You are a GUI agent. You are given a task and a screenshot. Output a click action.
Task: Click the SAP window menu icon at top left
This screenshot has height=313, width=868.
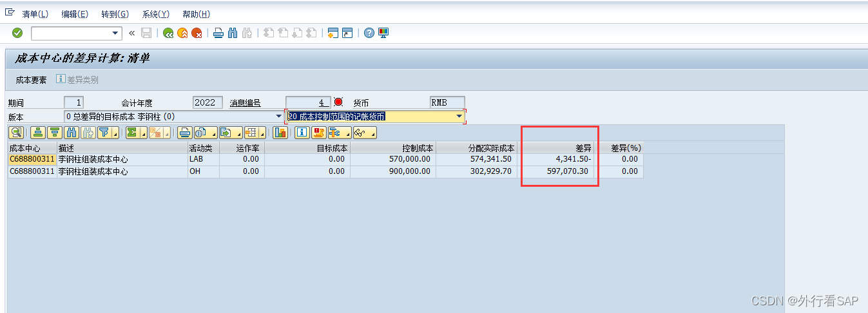pos(10,13)
